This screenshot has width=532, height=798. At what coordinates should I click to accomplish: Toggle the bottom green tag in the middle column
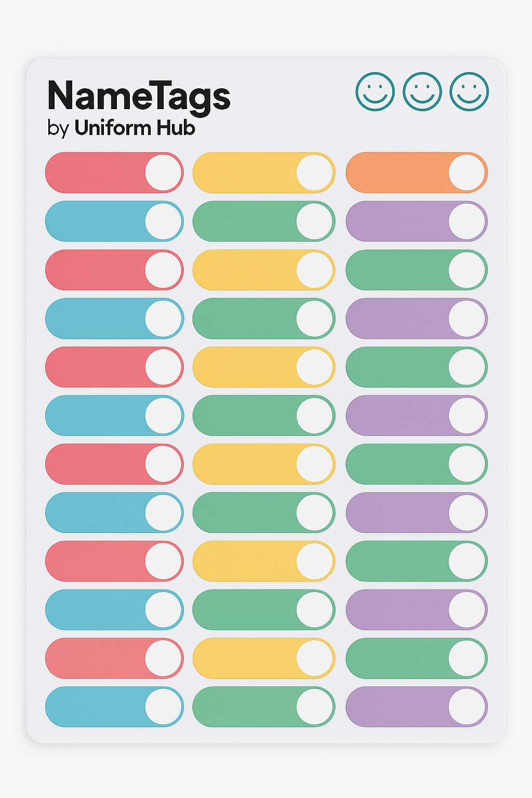(264, 707)
